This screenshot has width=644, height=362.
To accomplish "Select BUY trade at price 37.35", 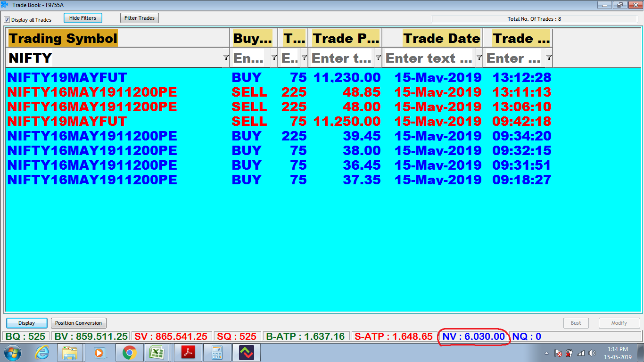I will click(x=280, y=180).
